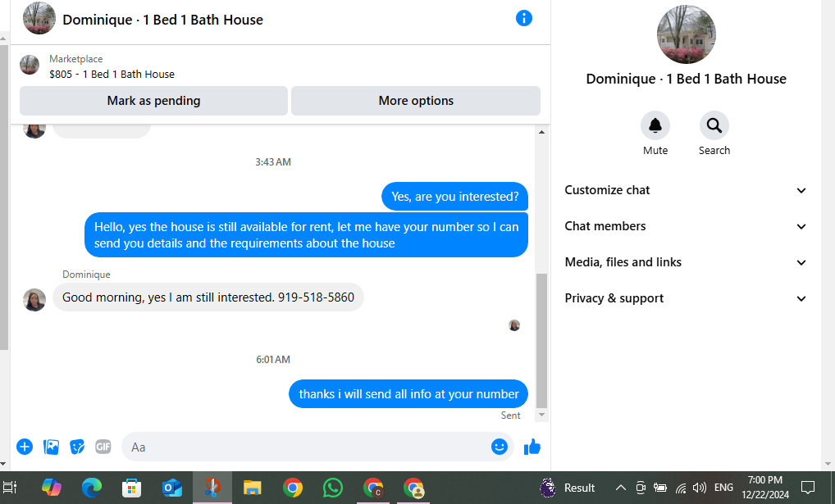Search in conversation using the magnifier icon
This screenshot has width=835, height=504.
(714, 125)
